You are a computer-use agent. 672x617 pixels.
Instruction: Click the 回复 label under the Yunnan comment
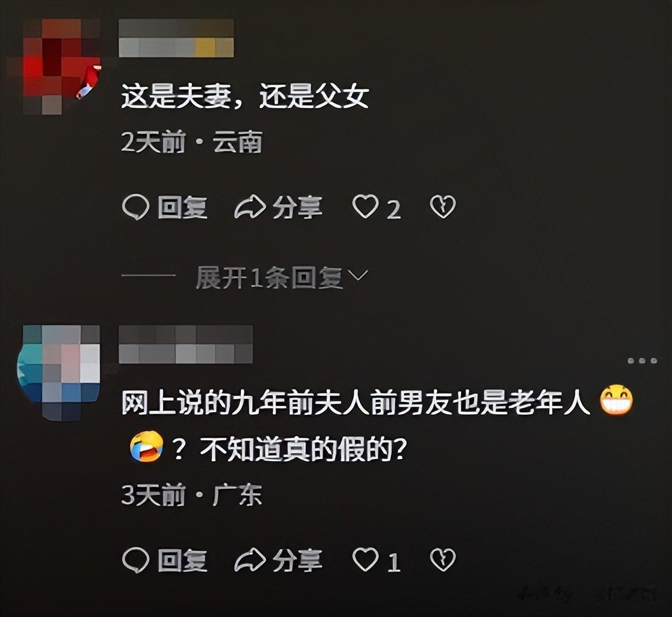tap(182, 207)
